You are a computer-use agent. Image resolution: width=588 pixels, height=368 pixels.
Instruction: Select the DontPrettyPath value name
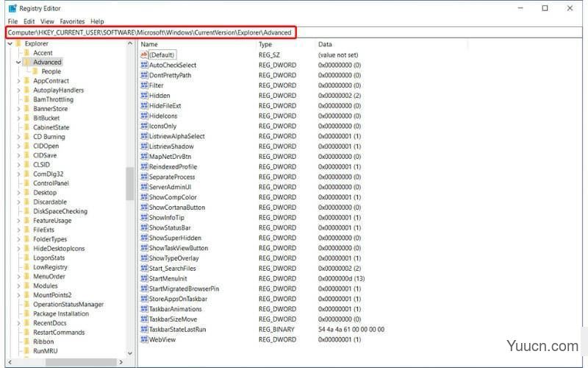click(170, 75)
